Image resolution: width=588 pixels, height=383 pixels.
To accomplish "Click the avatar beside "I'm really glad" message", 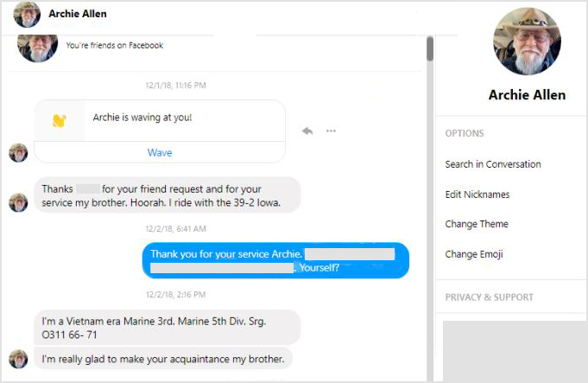I will pyautogui.click(x=18, y=359).
